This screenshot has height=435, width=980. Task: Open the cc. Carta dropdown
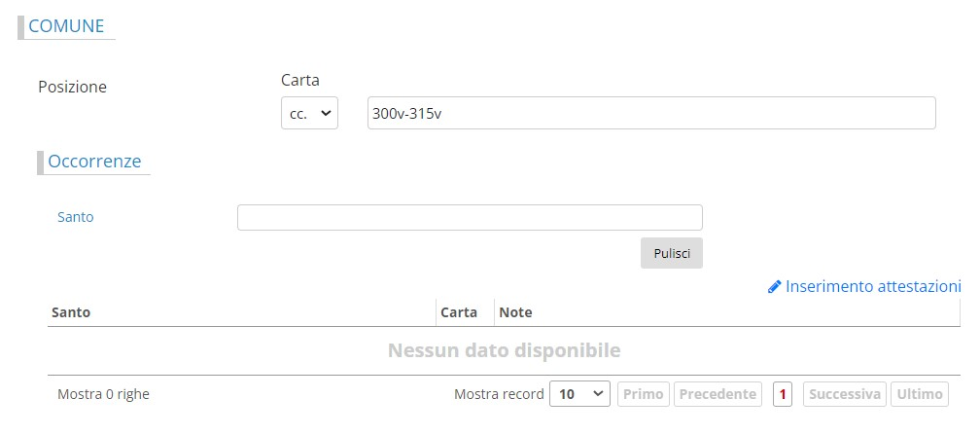(x=309, y=113)
